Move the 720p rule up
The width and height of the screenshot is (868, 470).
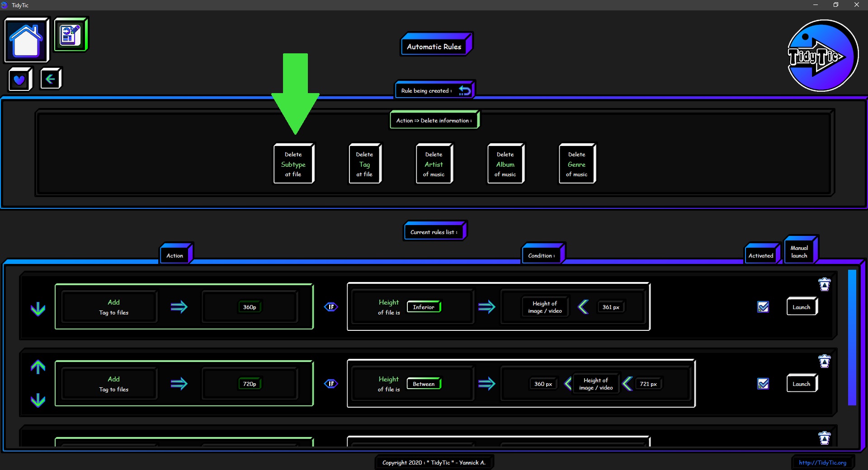point(38,367)
